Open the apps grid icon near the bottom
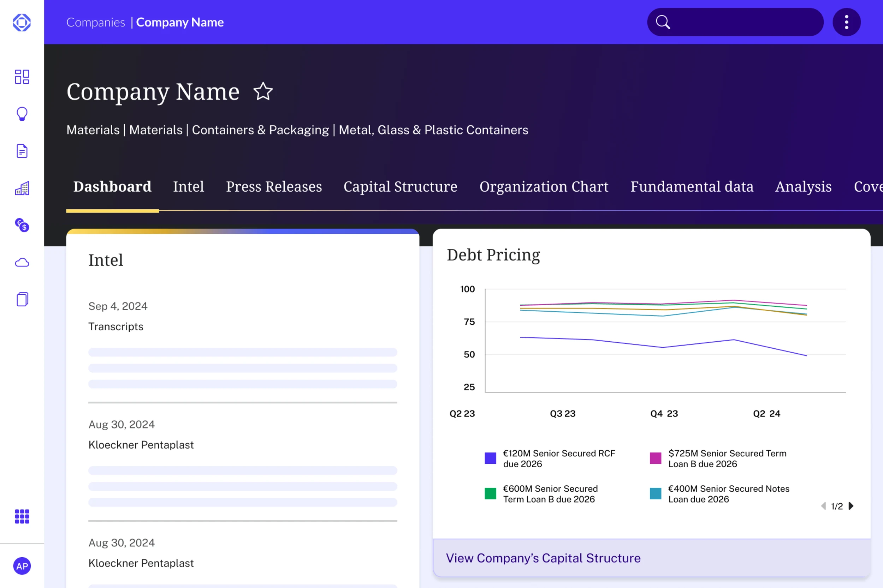 [x=22, y=517]
